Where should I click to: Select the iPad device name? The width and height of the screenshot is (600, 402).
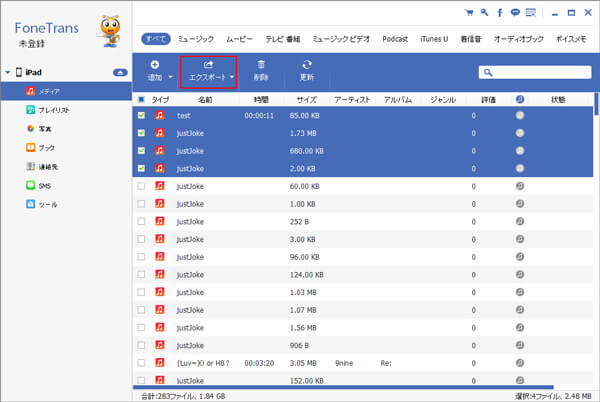click(33, 72)
